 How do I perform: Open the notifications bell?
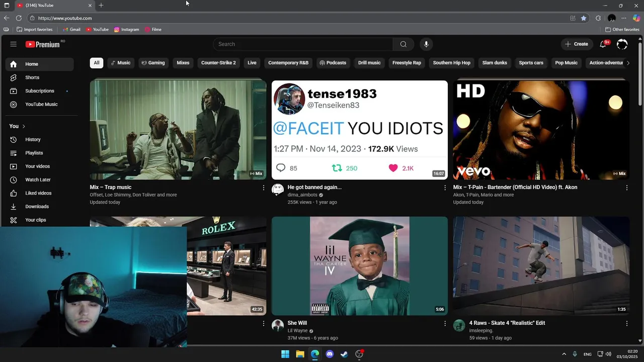(603, 44)
